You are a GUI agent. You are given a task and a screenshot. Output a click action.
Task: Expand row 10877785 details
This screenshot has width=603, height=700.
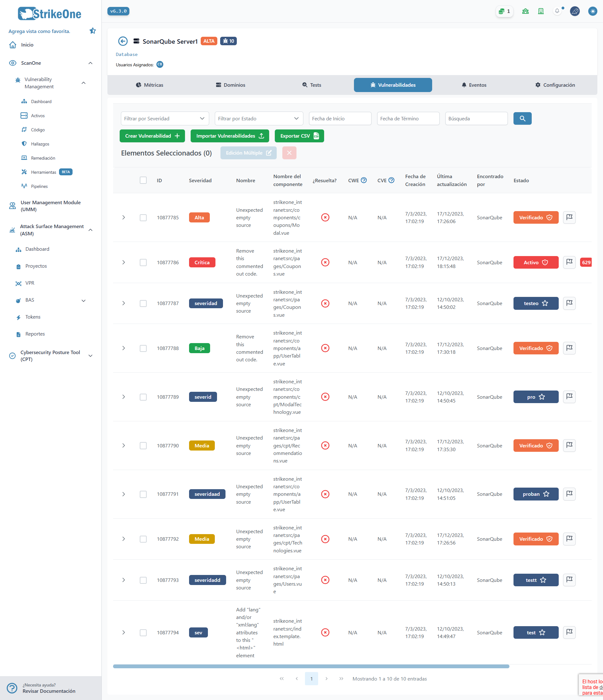123,217
